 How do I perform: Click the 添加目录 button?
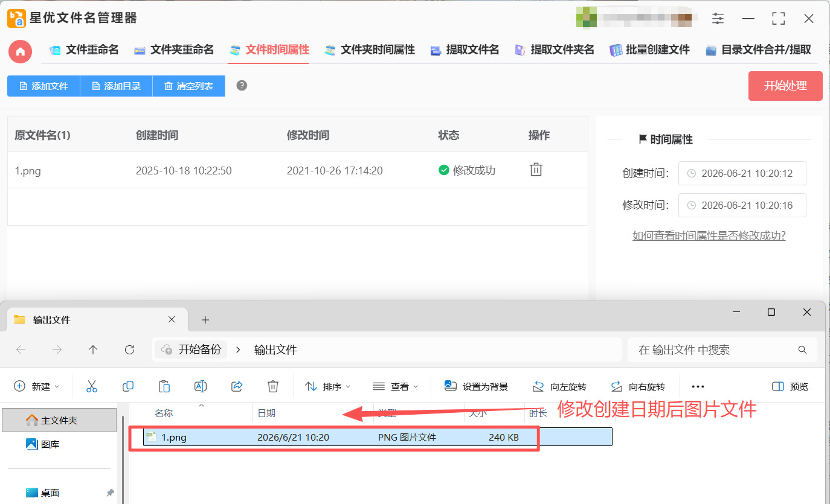116,86
